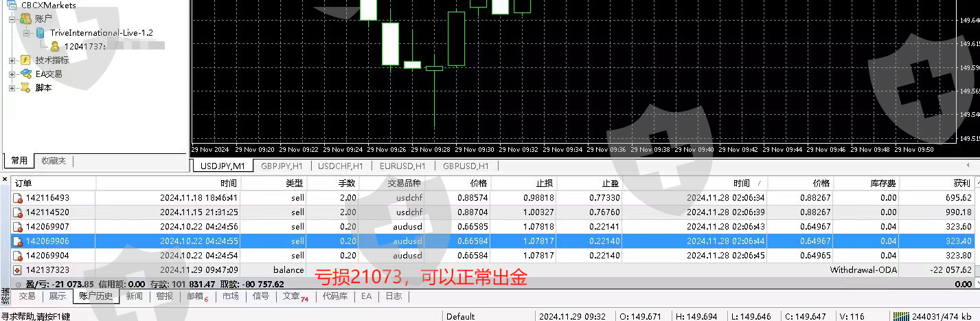Select the 账户历史 terminal tab
The image size is (980, 321).
(x=96, y=296)
